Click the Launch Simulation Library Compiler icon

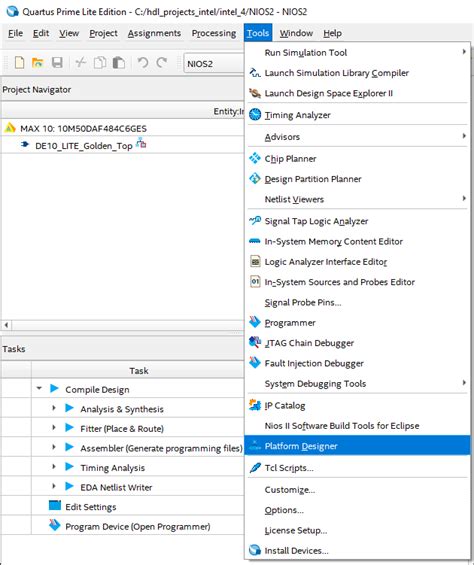coord(255,73)
